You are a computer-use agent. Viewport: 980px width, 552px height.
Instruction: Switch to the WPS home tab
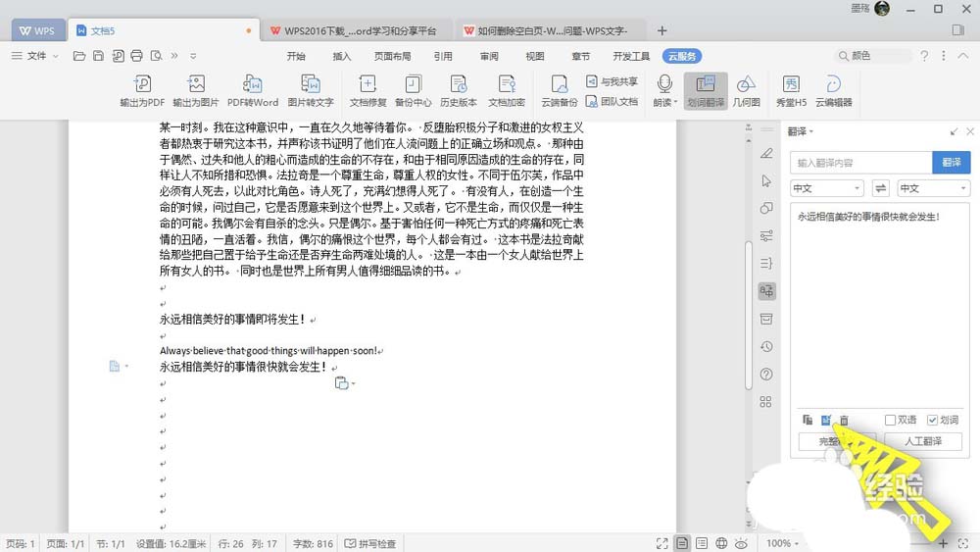(x=37, y=30)
